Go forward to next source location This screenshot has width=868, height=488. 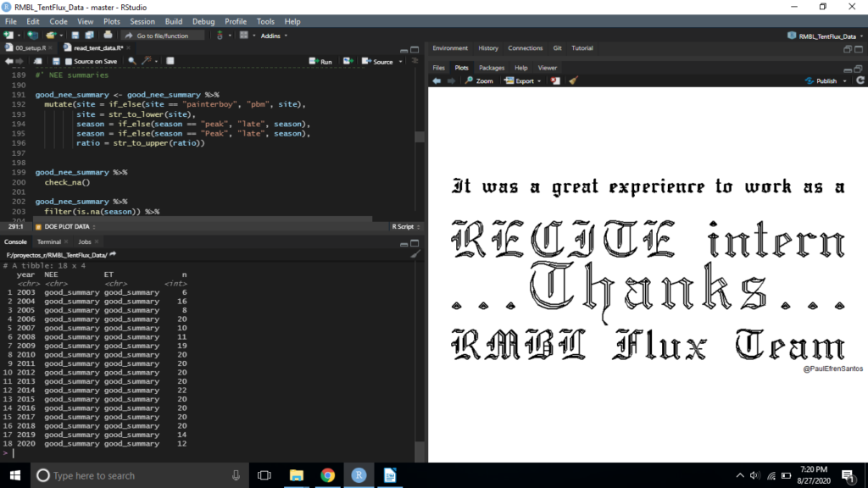[x=20, y=61]
